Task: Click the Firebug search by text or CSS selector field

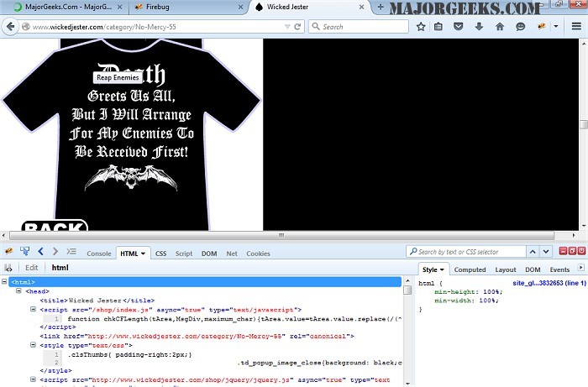Action: pyautogui.click(x=466, y=252)
